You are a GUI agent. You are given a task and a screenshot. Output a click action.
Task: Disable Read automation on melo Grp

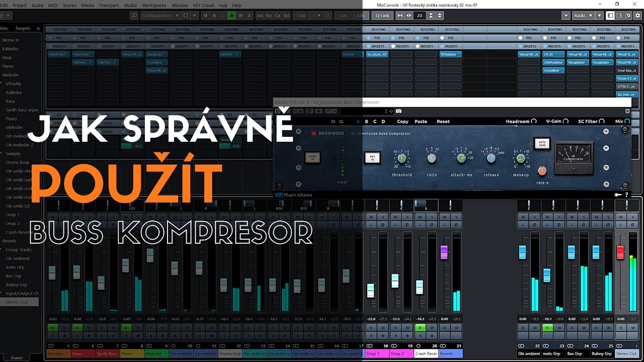[x=547, y=328]
